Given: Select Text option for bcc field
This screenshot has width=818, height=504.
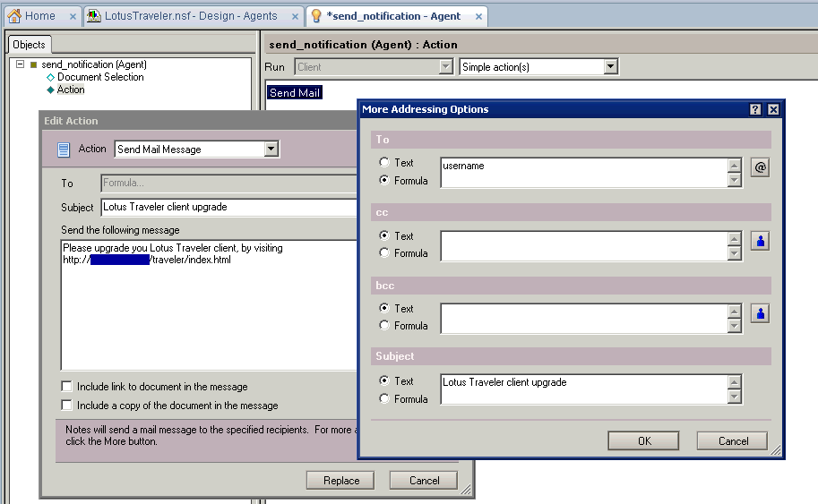Looking at the screenshot, I should click(384, 308).
